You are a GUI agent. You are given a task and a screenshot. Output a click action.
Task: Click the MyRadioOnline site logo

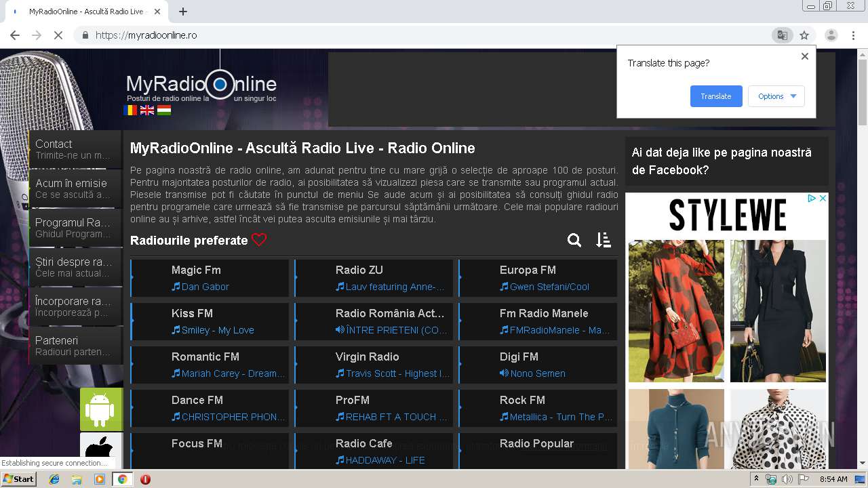coord(201,85)
